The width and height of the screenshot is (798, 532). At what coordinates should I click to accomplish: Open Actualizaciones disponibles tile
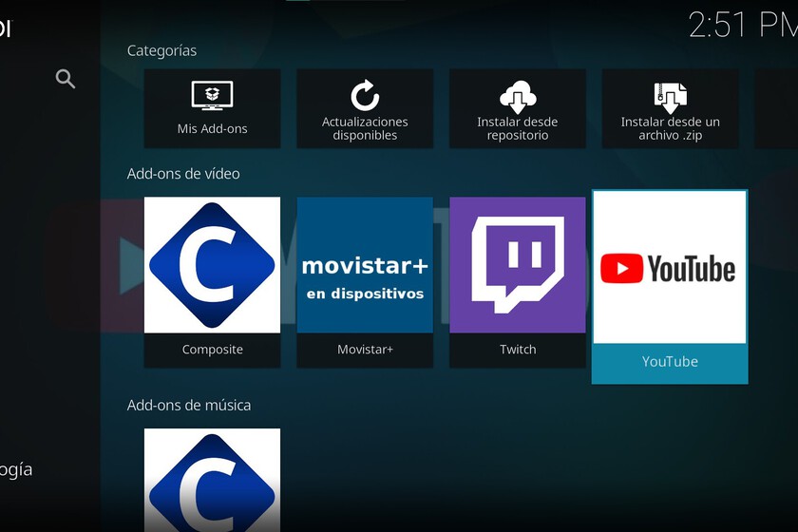click(x=365, y=109)
